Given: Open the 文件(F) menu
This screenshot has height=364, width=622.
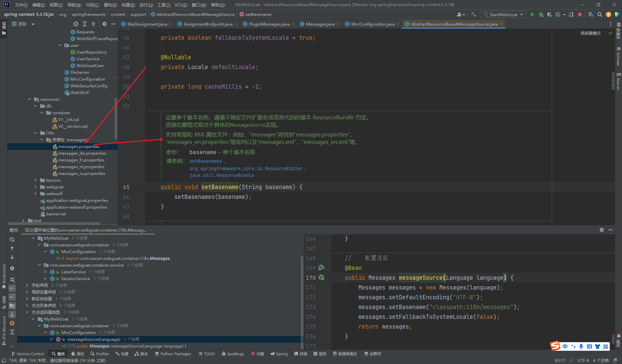Looking at the screenshot, I should pyautogui.click(x=22, y=5).
